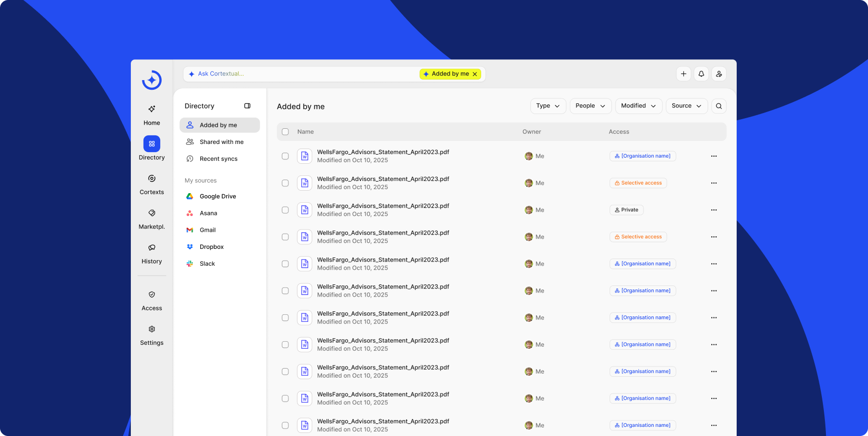Screen dimensions: 868x436
Task: Check the file row marked Private
Action: click(x=285, y=210)
